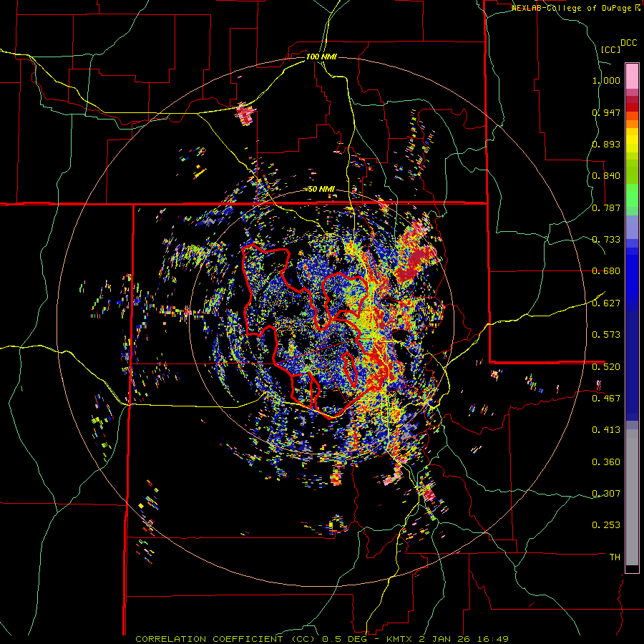The image size is (644, 644).
Task: Click the TH threshold label
Action: click(x=615, y=557)
